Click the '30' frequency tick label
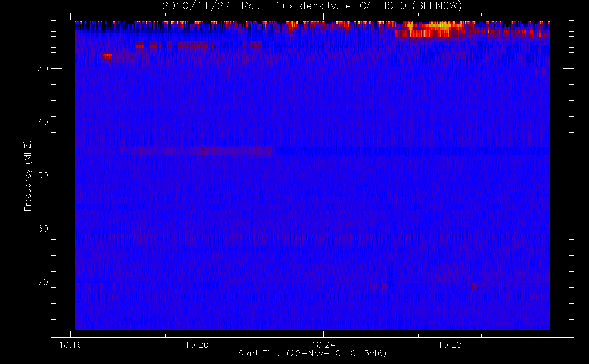 click(43, 69)
